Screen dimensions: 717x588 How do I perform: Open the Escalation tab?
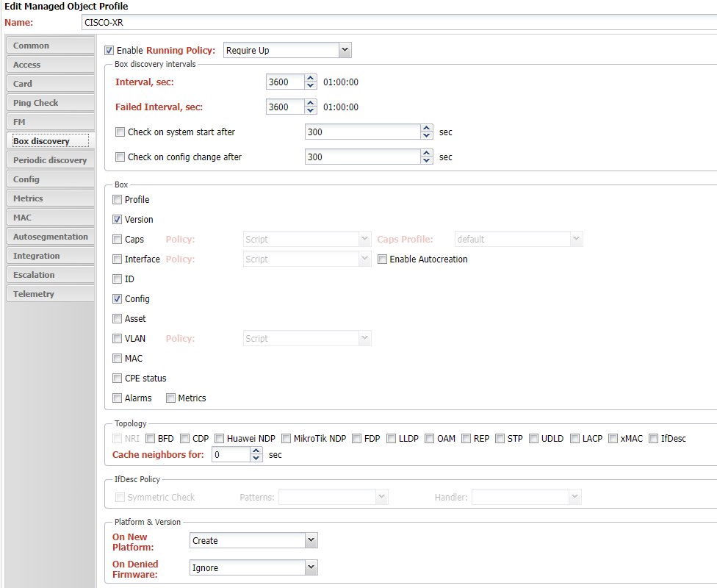pyautogui.click(x=50, y=275)
